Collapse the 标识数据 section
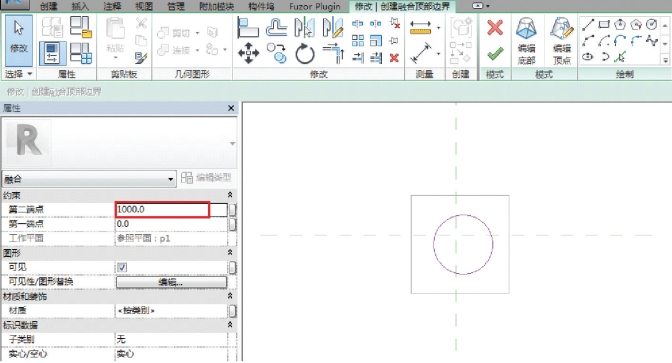The width and height of the screenshot is (672, 363). [x=230, y=325]
